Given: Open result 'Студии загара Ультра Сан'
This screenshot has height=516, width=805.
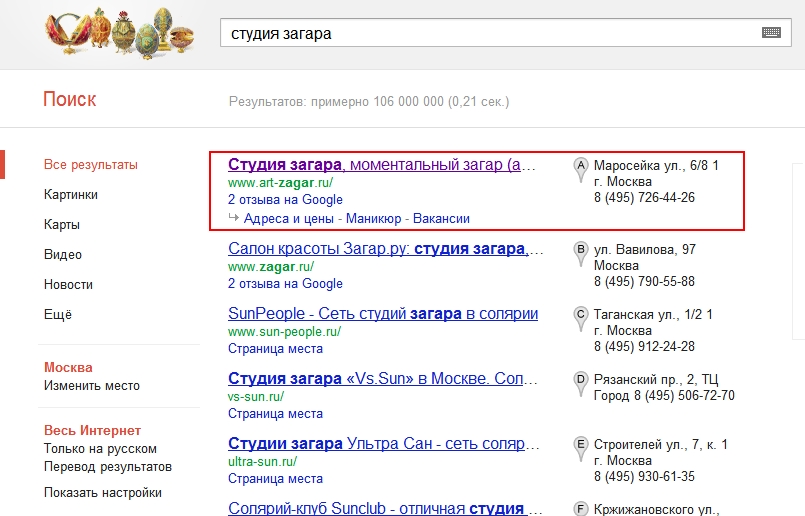Looking at the screenshot, I should click(384, 443).
